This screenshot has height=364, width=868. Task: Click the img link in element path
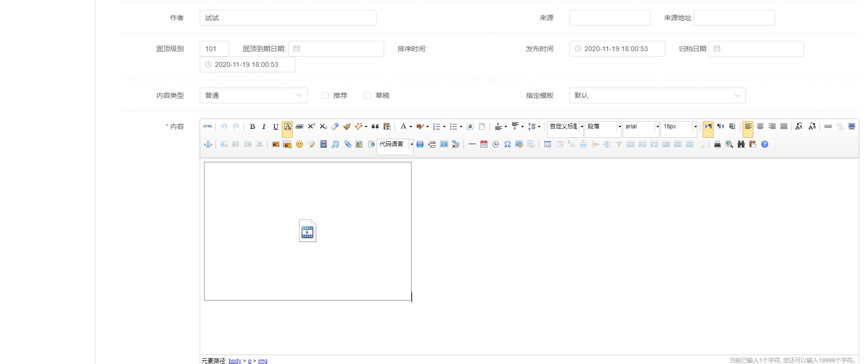263,361
